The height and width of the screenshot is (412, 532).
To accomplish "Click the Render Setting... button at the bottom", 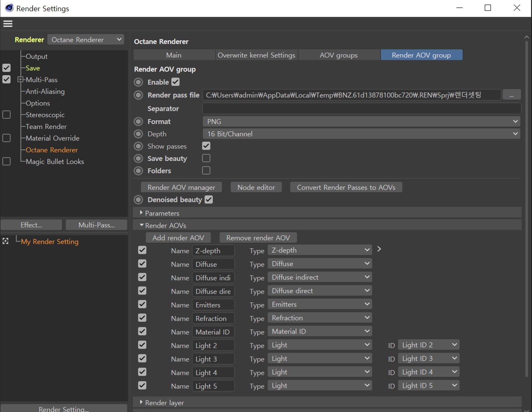I will (64, 408).
